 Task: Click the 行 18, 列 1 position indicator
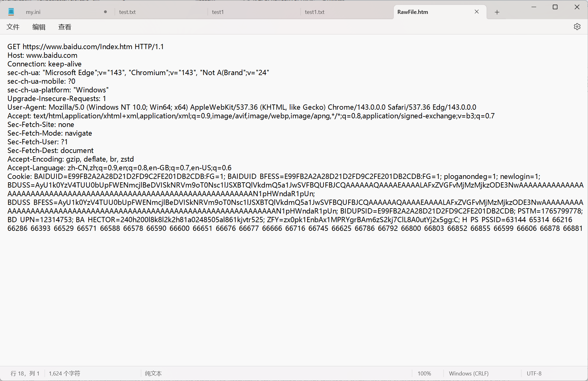click(25, 374)
